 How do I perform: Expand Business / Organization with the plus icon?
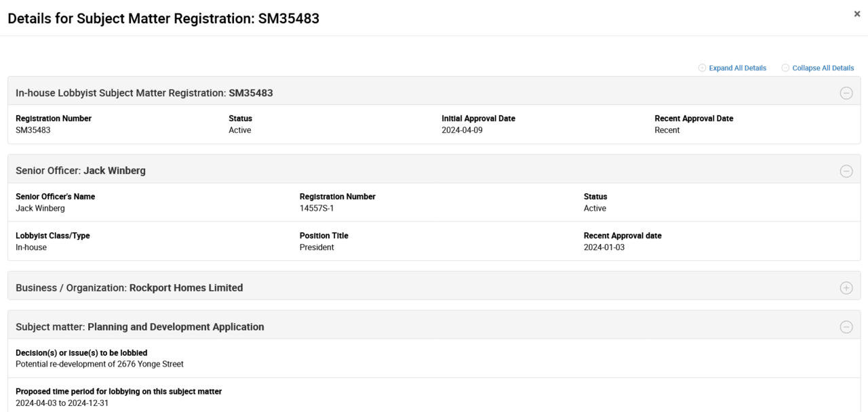(x=846, y=288)
